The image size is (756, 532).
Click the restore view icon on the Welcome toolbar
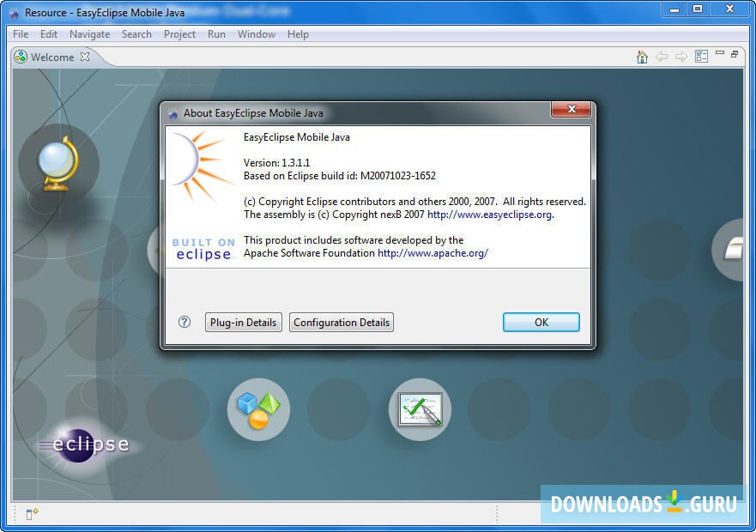tap(734, 53)
